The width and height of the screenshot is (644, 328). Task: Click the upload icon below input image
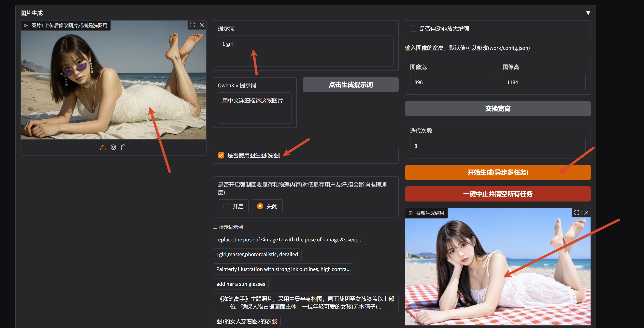(x=103, y=147)
